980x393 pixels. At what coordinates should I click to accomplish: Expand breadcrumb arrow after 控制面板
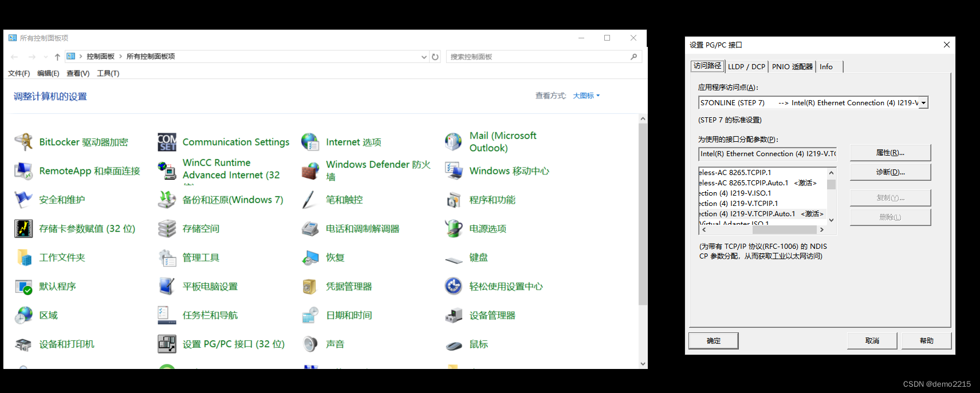120,57
